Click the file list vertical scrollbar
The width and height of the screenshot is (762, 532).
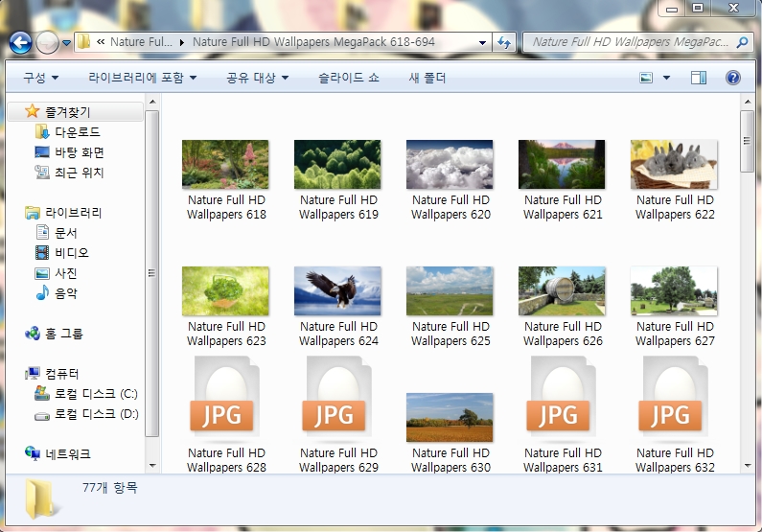tap(747, 288)
